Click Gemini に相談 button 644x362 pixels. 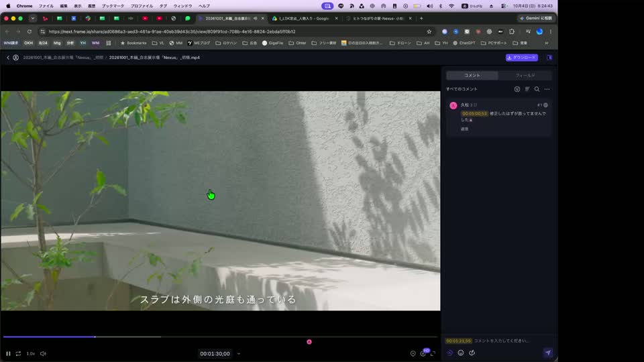click(536, 19)
